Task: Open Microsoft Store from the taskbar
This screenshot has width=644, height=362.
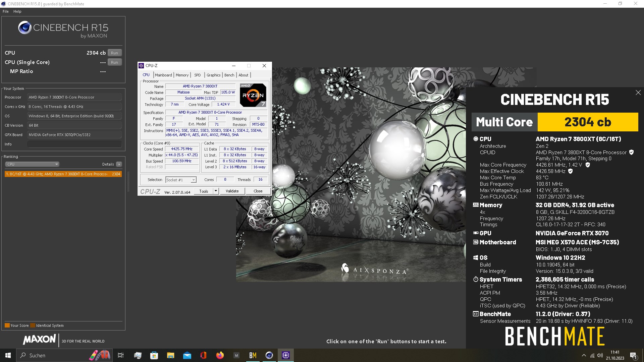Action: (x=154, y=355)
